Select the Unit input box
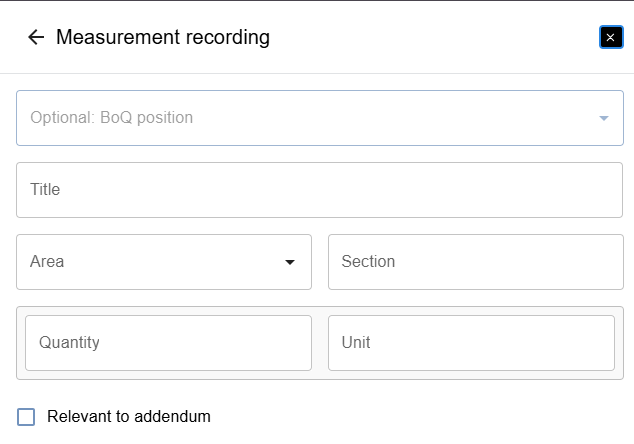 (x=471, y=343)
